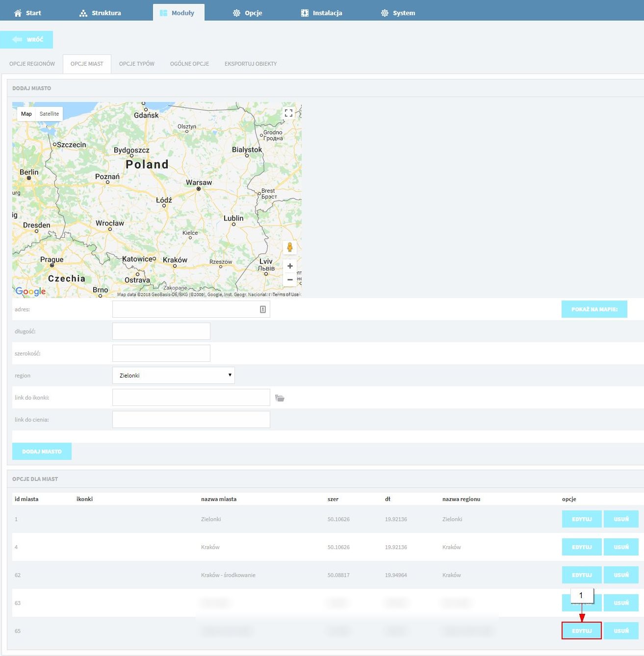Screen dimensions: 644x656
Task: Click the Gdańsk label on the map
Action: coord(146,115)
